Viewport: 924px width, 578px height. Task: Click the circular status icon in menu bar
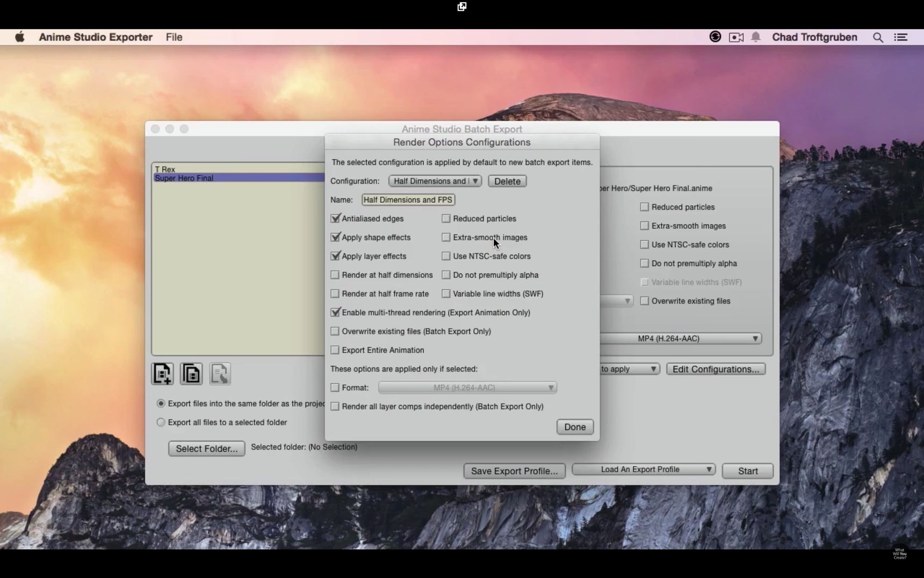[x=715, y=37]
